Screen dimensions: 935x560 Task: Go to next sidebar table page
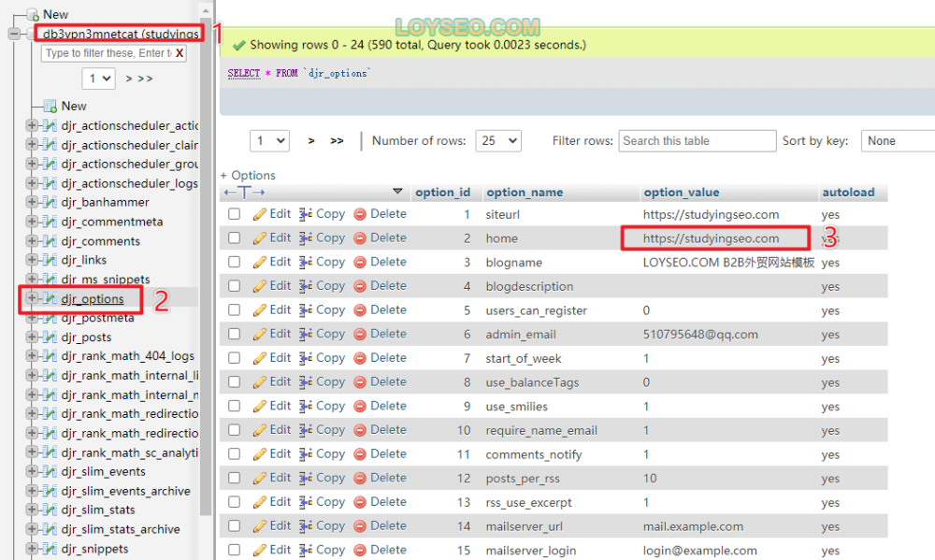pyautogui.click(x=129, y=79)
